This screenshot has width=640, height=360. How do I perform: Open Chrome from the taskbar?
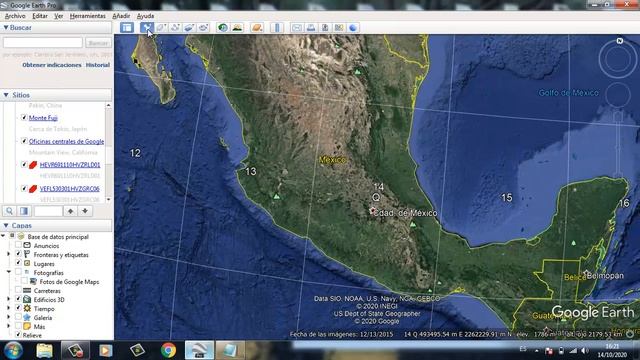tap(168, 350)
